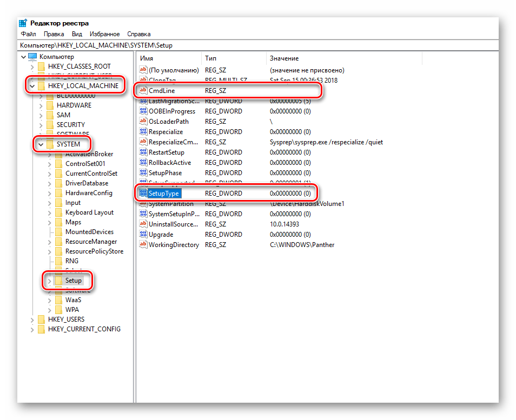Expand the HKEY_USERS branch
The height and width of the screenshot is (420, 516).
pyautogui.click(x=32, y=319)
